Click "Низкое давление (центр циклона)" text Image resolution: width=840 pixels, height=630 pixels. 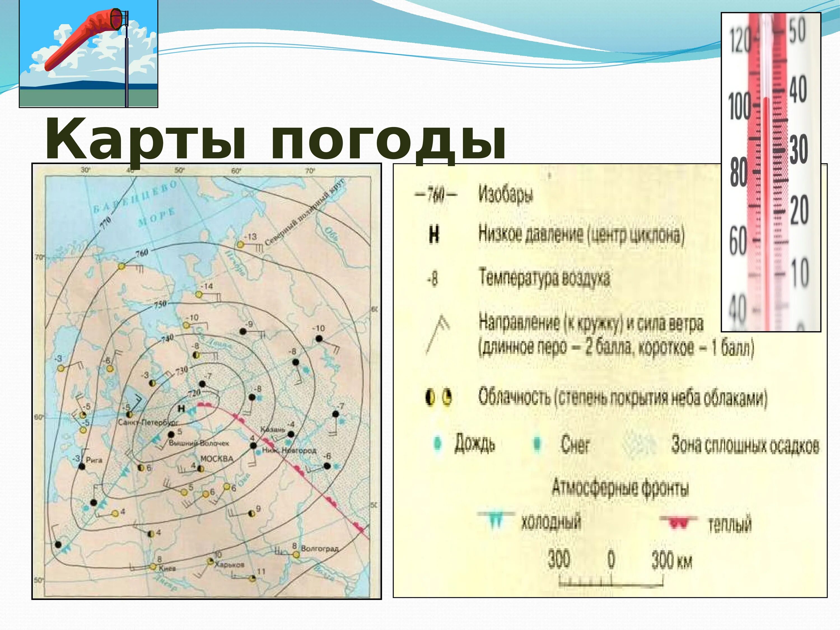(x=581, y=234)
